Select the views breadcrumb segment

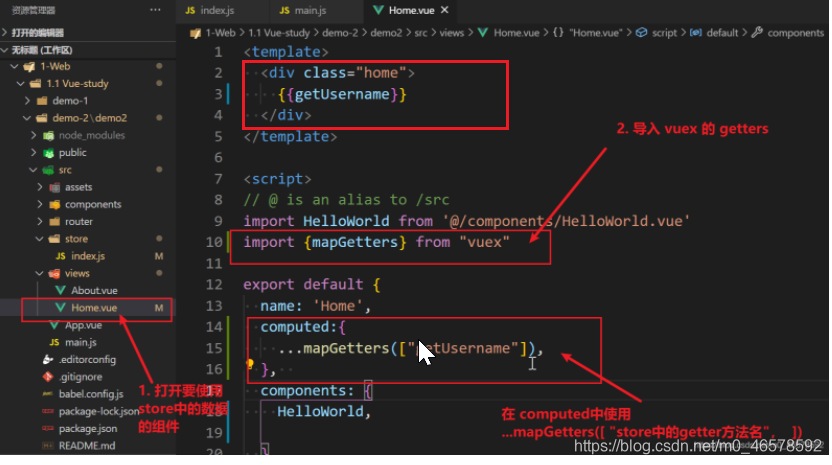pos(452,33)
